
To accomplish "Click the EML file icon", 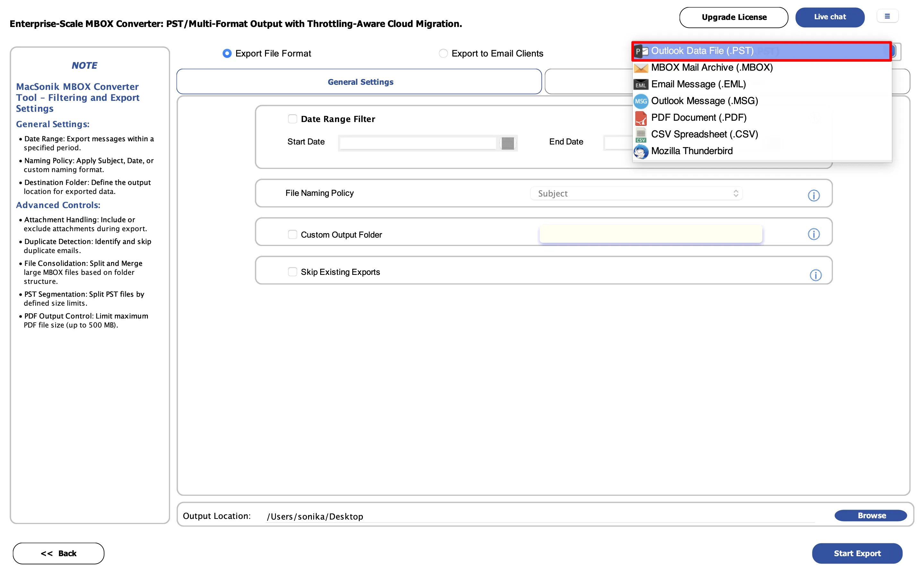I will pyautogui.click(x=641, y=84).
